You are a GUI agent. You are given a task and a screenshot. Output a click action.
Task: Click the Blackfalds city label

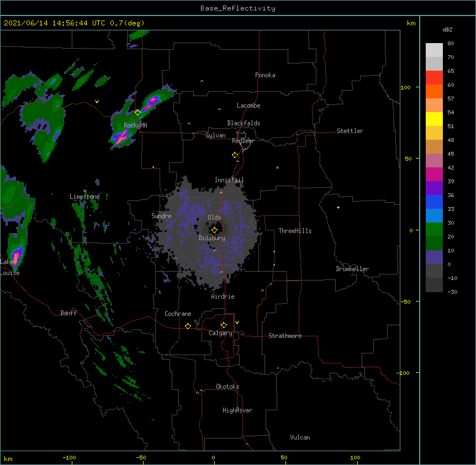click(x=244, y=123)
